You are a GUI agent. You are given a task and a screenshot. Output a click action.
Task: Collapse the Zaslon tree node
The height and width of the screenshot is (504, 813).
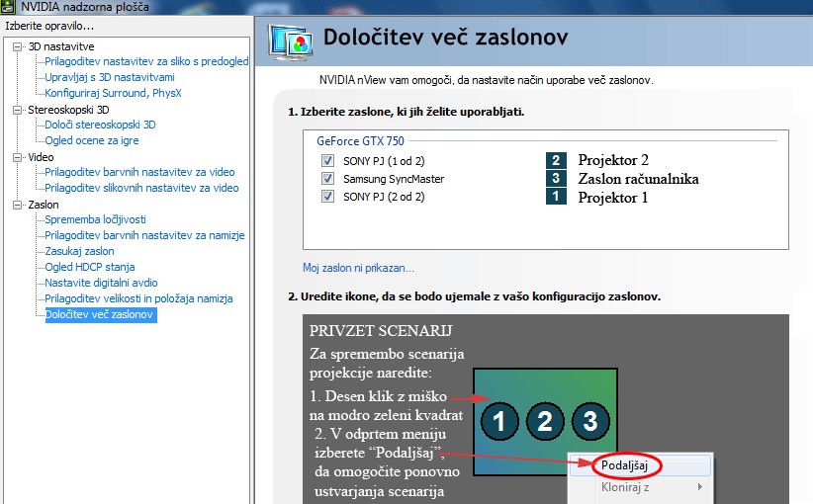pyautogui.click(x=18, y=205)
